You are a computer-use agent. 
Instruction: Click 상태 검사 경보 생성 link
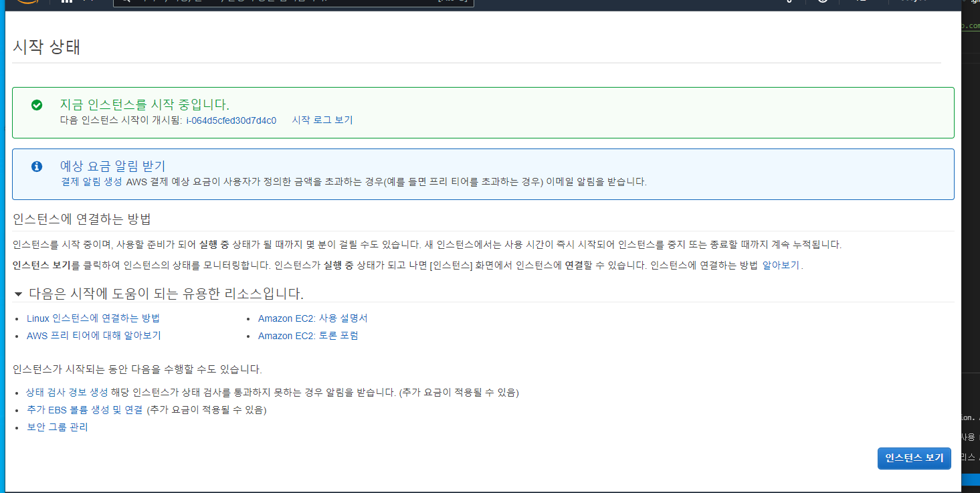[67, 393]
